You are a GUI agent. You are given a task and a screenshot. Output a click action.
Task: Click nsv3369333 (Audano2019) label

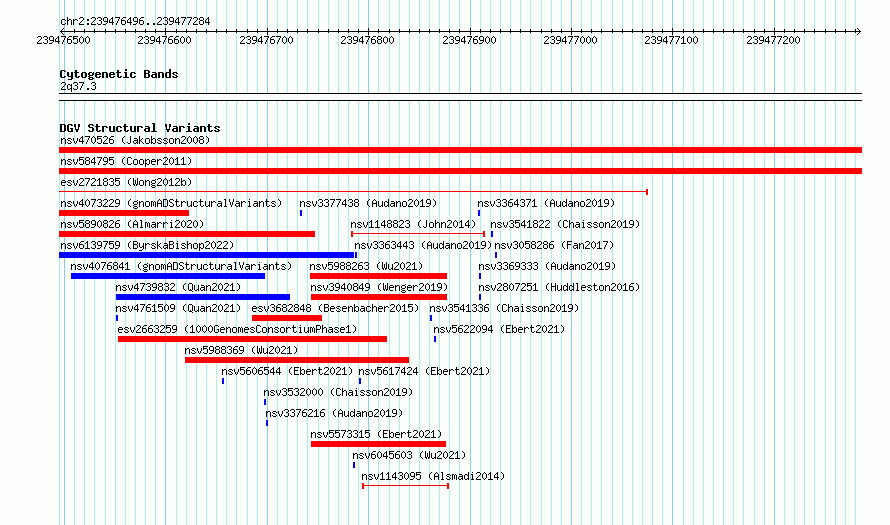pos(547,266)
